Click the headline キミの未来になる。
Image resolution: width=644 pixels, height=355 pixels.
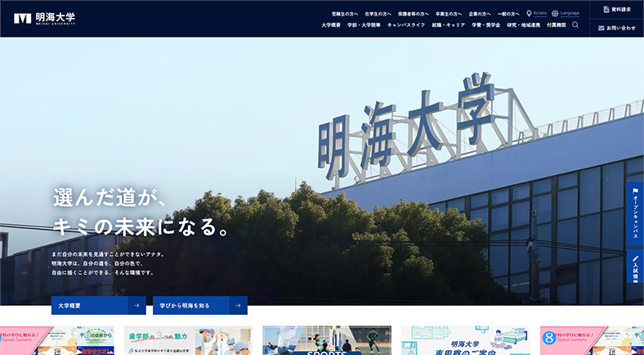141,227
